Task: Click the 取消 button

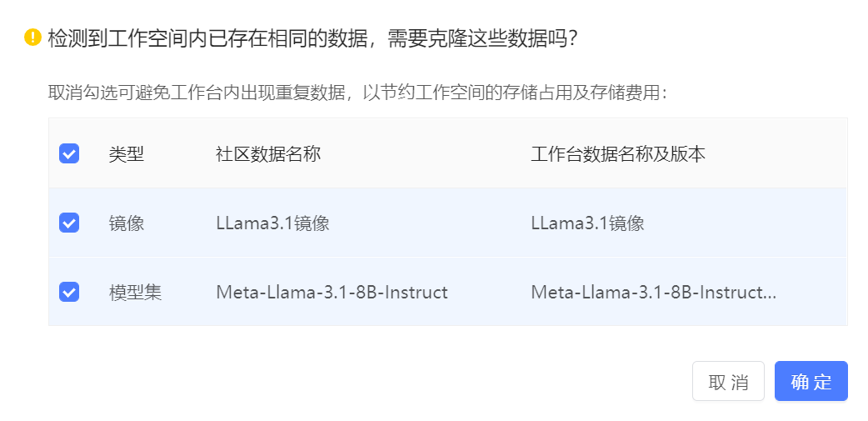Action: click(728, 381)
